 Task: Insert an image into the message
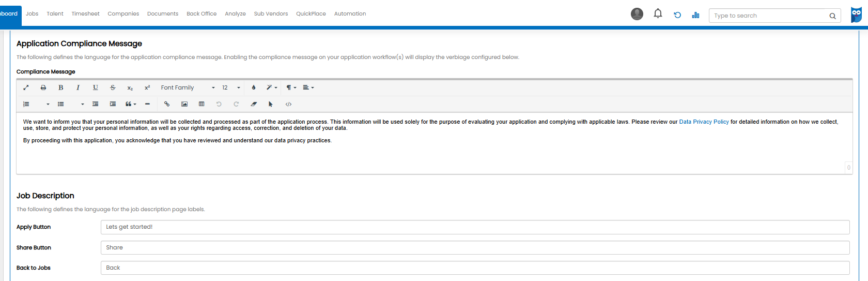coord(184,104)
